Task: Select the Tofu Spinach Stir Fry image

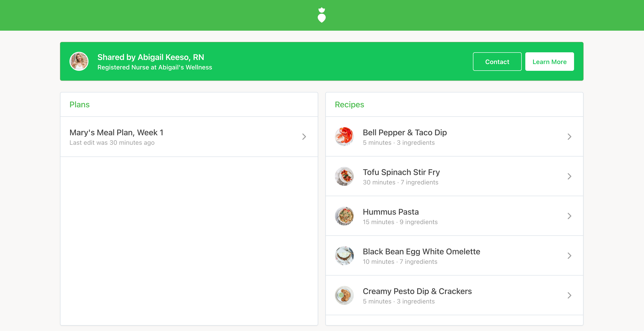Action: (344, 176)
